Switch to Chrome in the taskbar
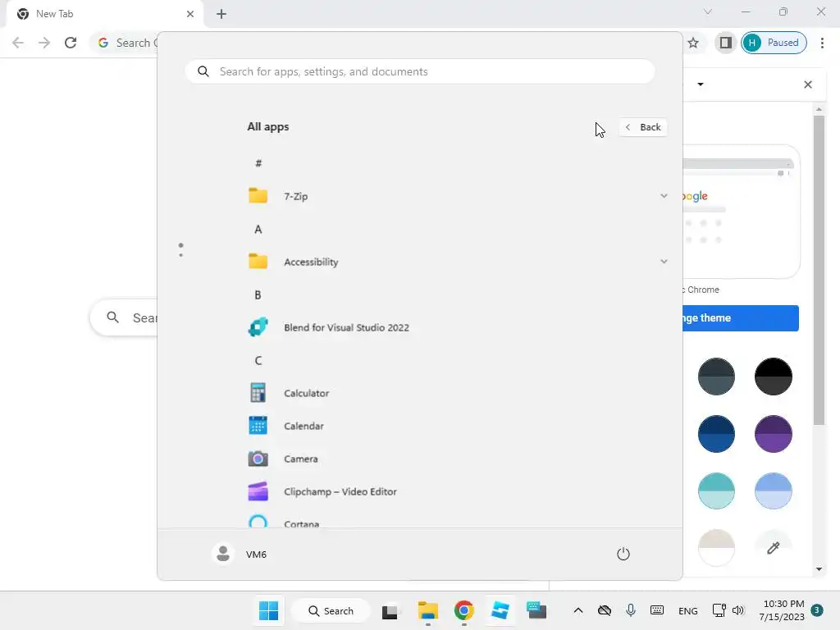This screenshot has width=840, height=630. pos(464,610)
